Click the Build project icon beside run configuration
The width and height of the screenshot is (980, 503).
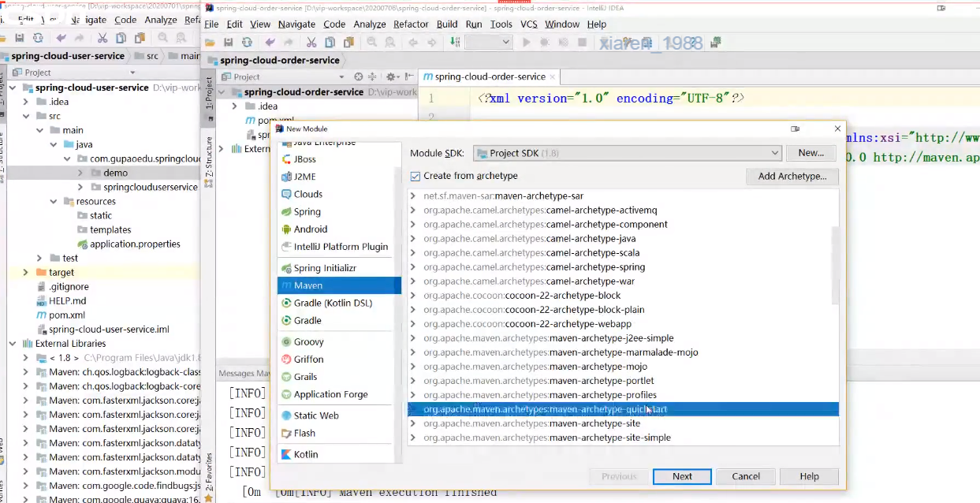pyautogui.click(x=455, y=43)
